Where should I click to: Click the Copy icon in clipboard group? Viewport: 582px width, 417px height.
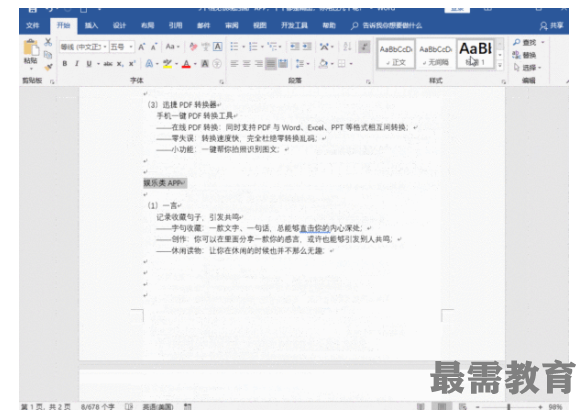pos(48,55)
